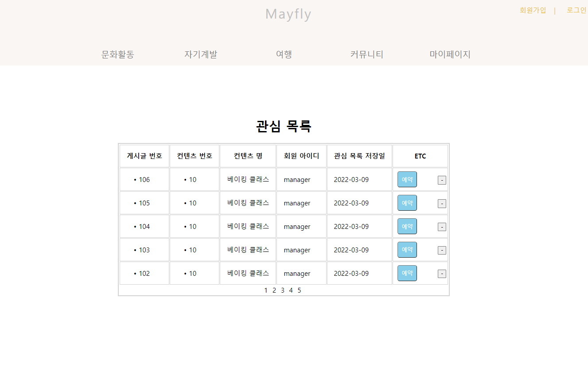Select page 3 in pagination
This screenshot has height=371, width=588.
click(282, 290)
